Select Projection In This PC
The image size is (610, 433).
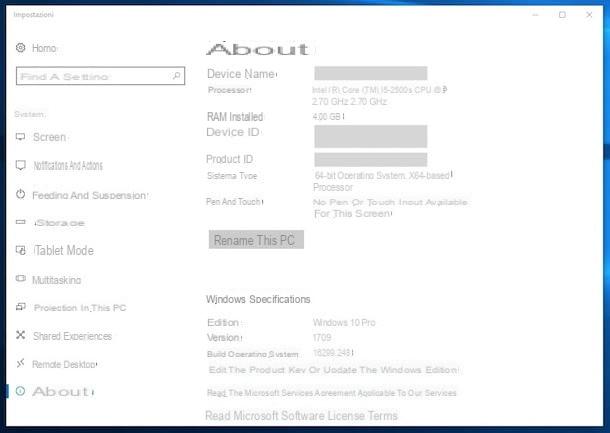[x=80, y=308]
